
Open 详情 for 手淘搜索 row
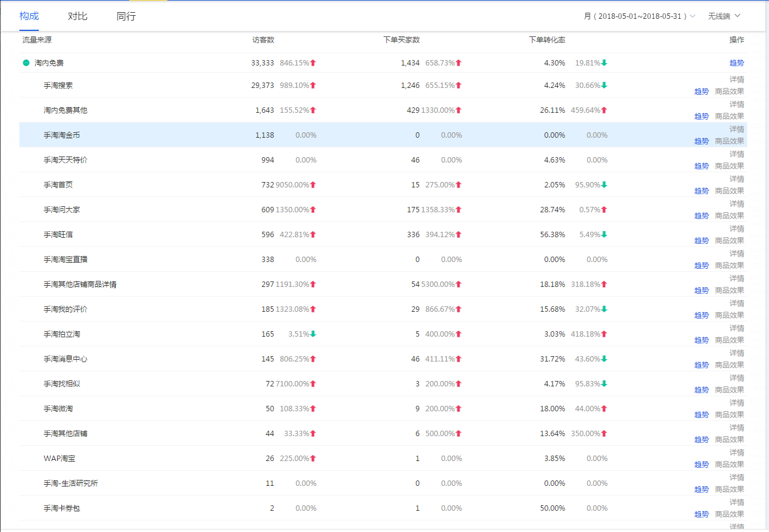pyautogui.click(x=736, y=79)
